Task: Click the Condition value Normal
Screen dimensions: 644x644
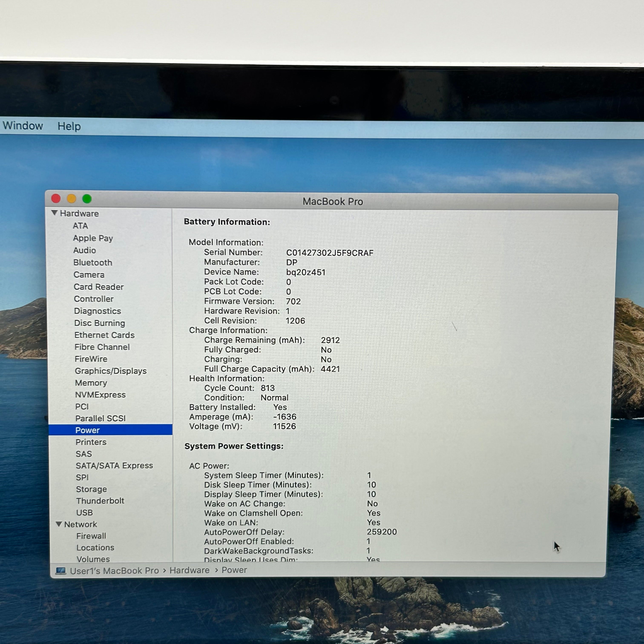Action: [275, 398]
